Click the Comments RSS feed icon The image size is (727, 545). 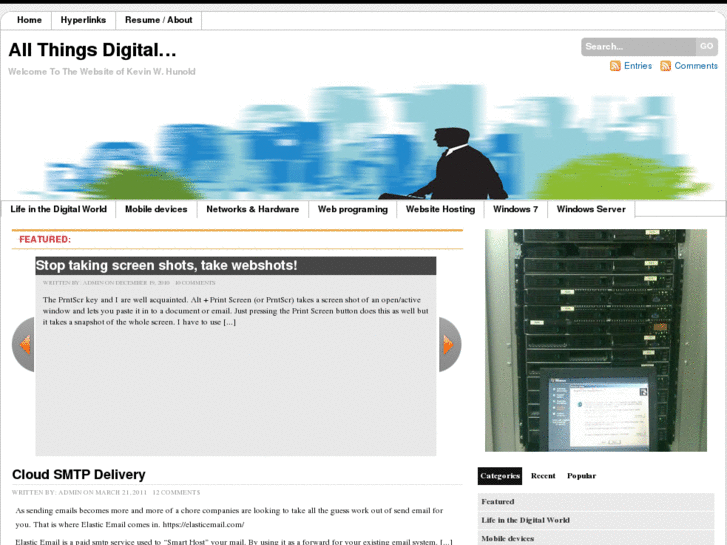click(665, 66)
